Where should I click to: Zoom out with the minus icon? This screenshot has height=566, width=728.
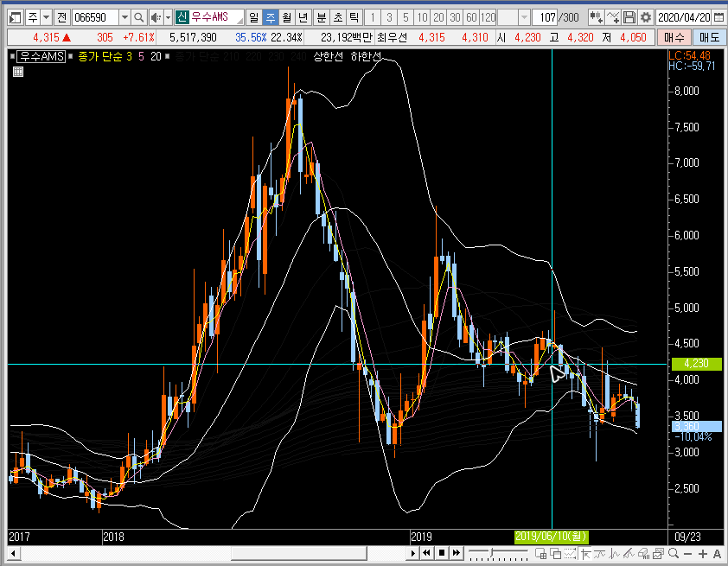(688, 554)
